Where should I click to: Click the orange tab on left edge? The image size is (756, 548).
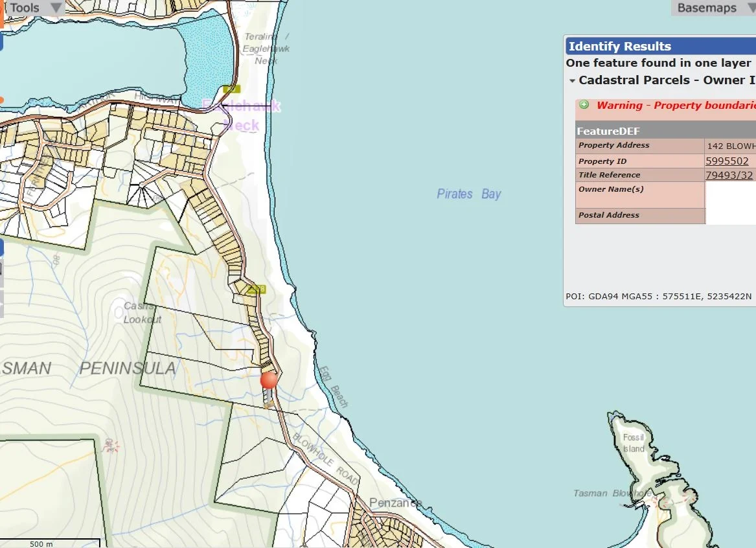pos(1,14)
